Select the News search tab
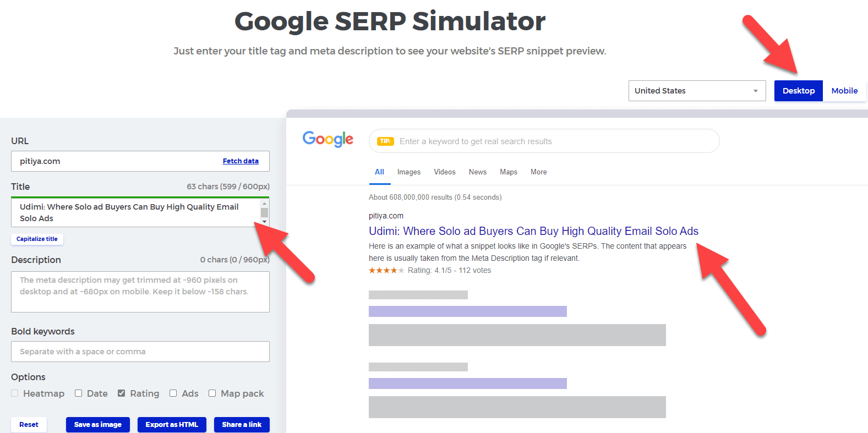 [x=478, y=172]
